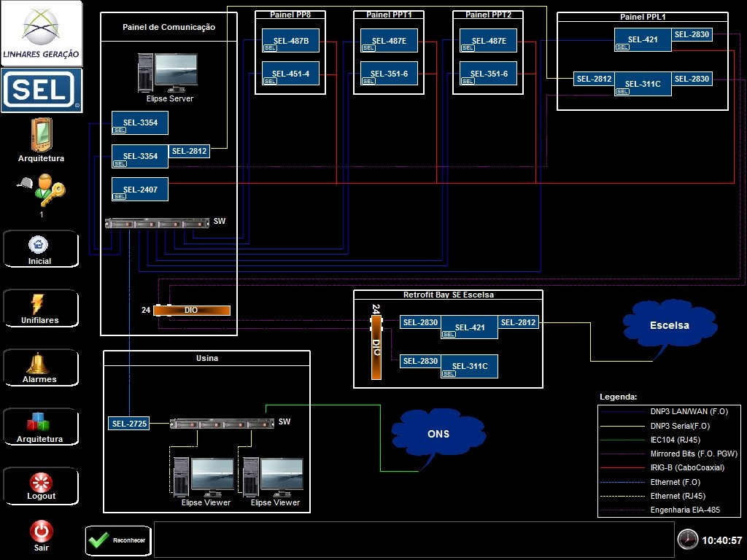Select the SEL-2830 beside SEL-421 in PPL1
The width and height of the screenshot is (747, 560).
click(x=692, y=34)
